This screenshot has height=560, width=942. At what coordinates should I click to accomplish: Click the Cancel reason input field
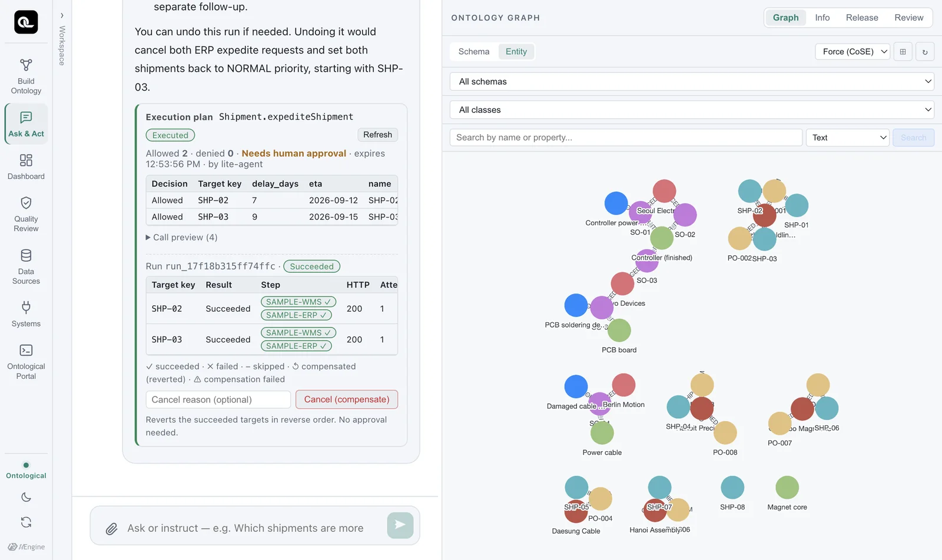[x=218, y=399]
